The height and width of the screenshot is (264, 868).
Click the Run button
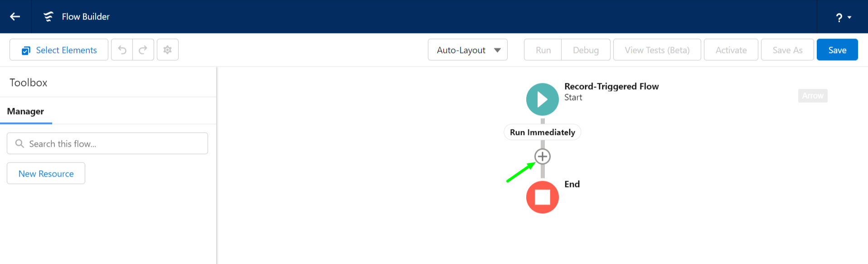pos(543,50)
